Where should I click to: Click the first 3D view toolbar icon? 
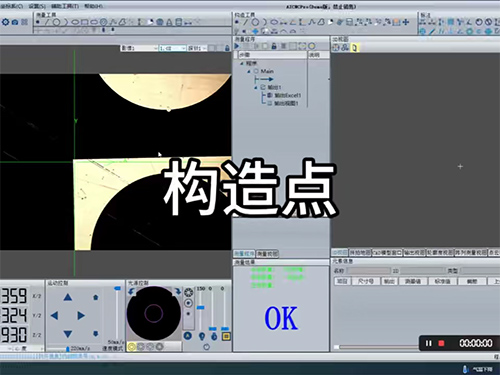tap(336, 48)
